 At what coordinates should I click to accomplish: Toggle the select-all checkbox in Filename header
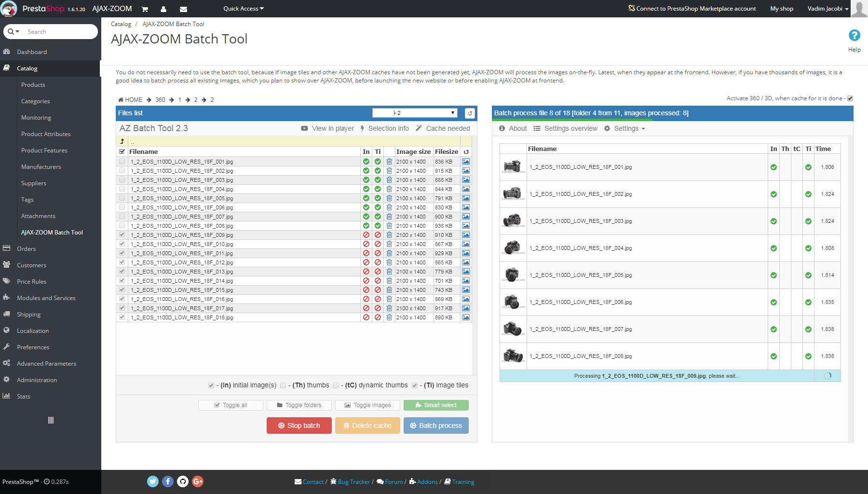click(x=122, y=151)
